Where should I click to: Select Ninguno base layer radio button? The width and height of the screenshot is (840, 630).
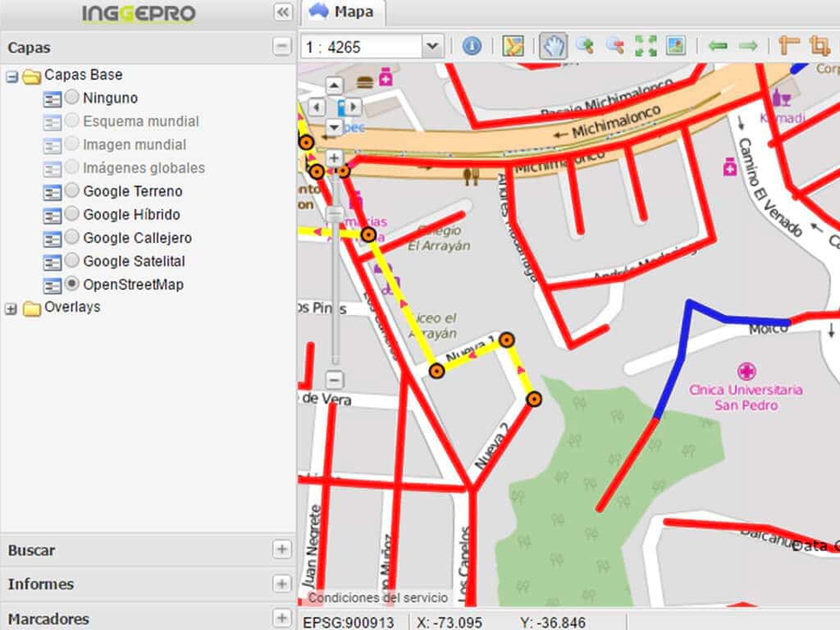click(72, 98)
